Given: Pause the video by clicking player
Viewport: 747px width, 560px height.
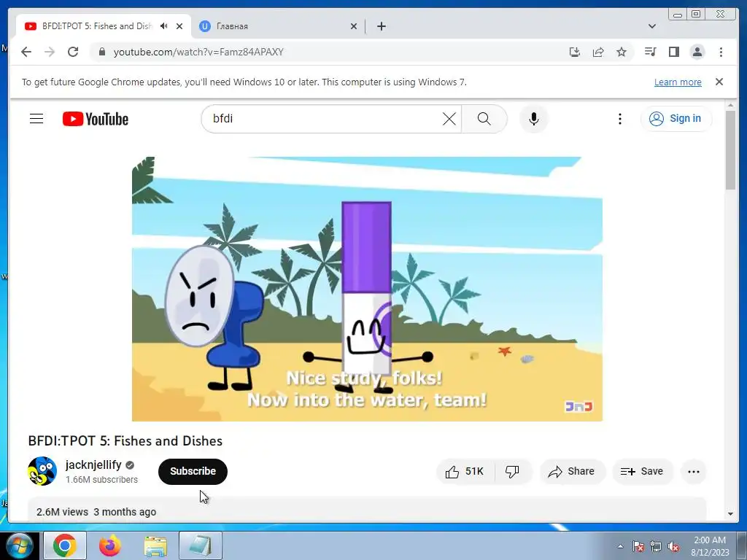Looking at the screenshot, I should tap(367, 289).
